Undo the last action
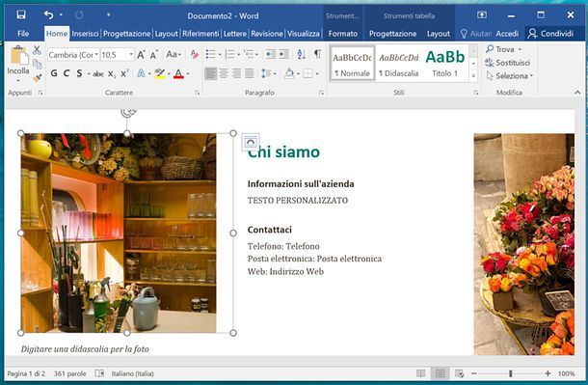 [x=48, y=15]
